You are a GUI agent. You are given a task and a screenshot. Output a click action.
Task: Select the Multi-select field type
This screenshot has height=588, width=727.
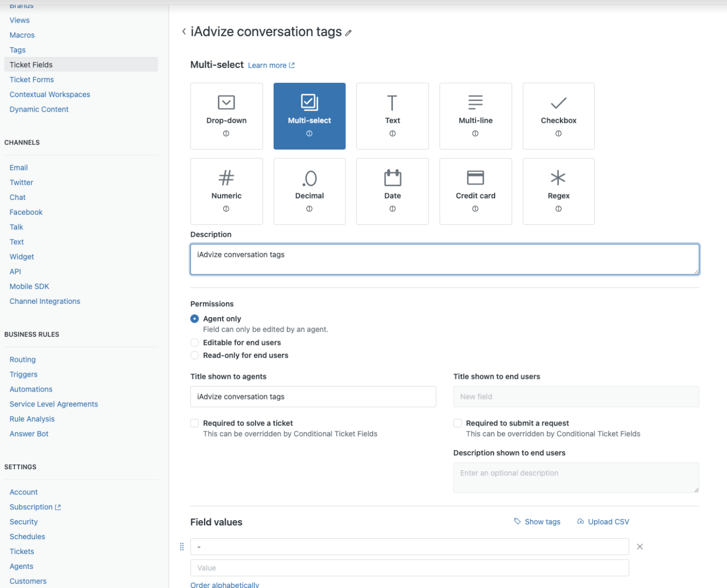310,116
